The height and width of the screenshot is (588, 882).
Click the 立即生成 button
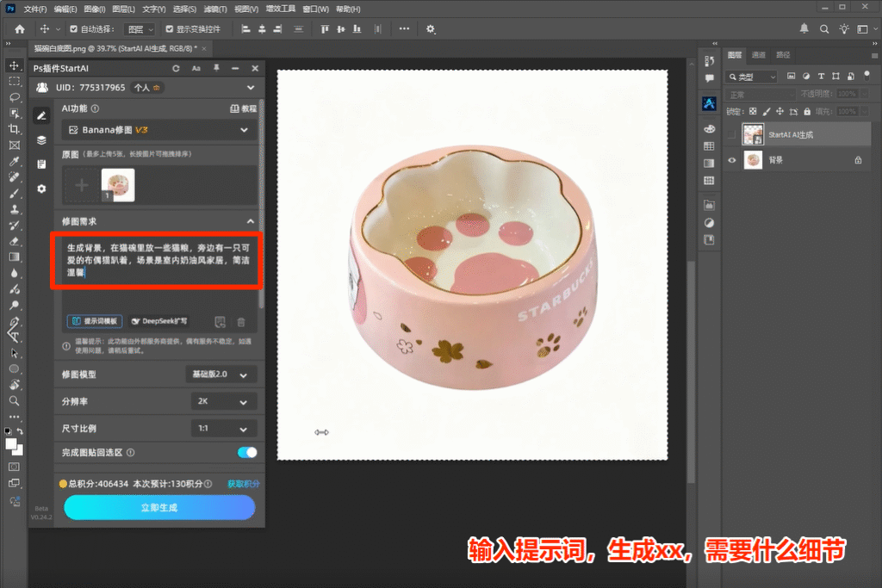point(159,508)
